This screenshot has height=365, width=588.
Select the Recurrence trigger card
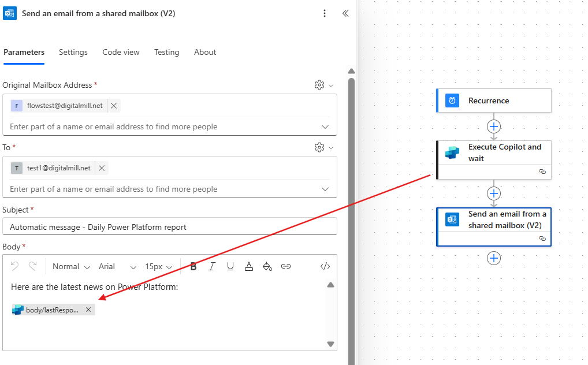tap(494, 100)
